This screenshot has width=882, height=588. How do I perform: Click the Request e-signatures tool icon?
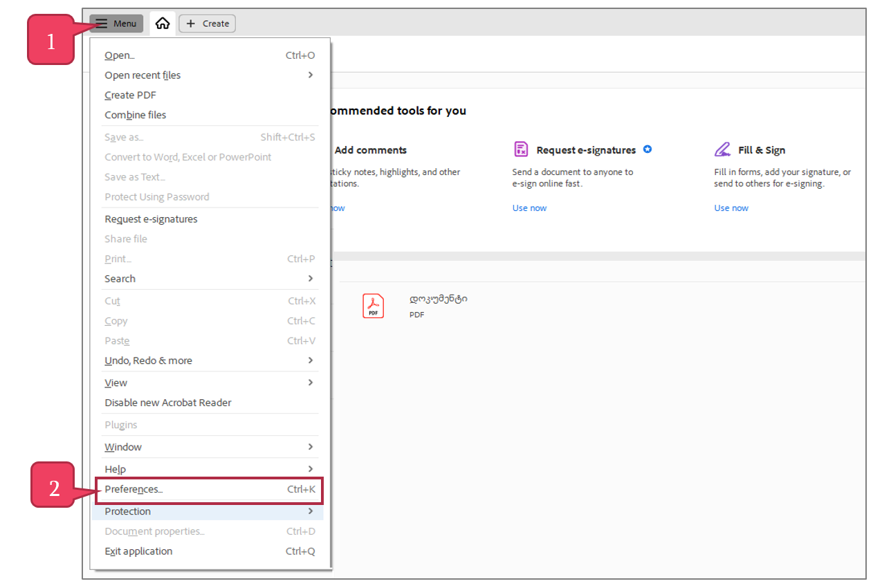click(521, 149)
